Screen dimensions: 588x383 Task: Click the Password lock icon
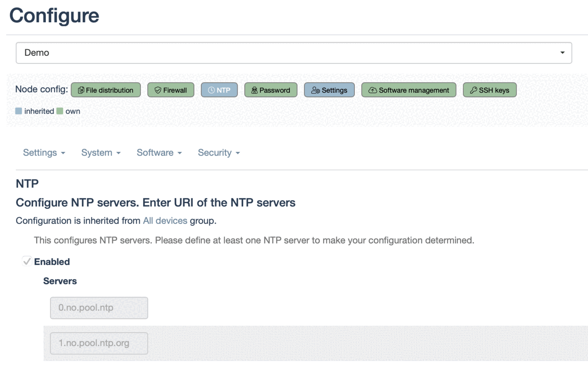(x=254, y=90)
